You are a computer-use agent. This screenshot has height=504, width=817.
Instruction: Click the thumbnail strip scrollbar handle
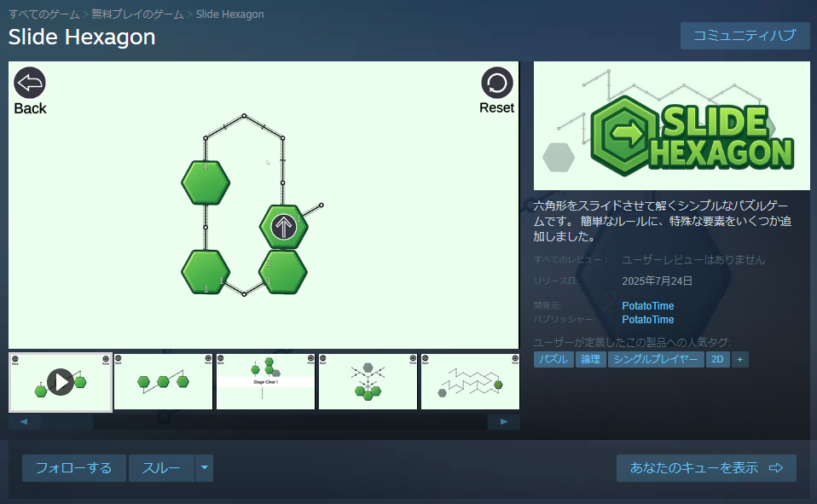pyautogui.click(x=67, y=421)
